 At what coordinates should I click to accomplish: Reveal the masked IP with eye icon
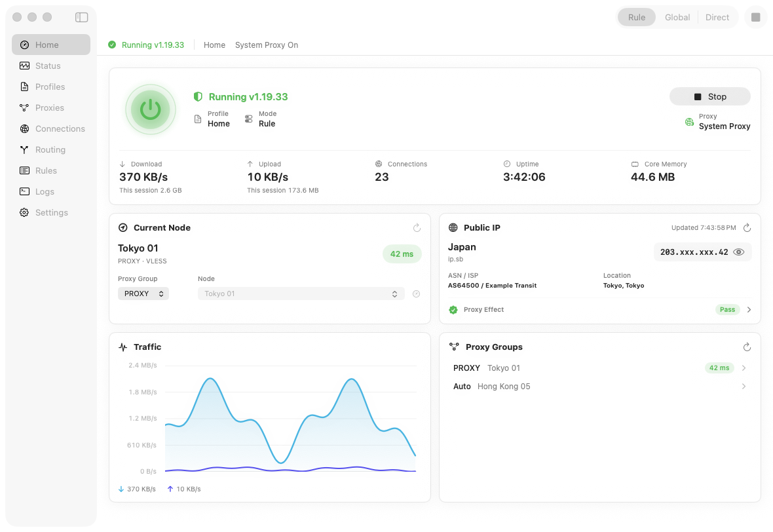[738, 252]
